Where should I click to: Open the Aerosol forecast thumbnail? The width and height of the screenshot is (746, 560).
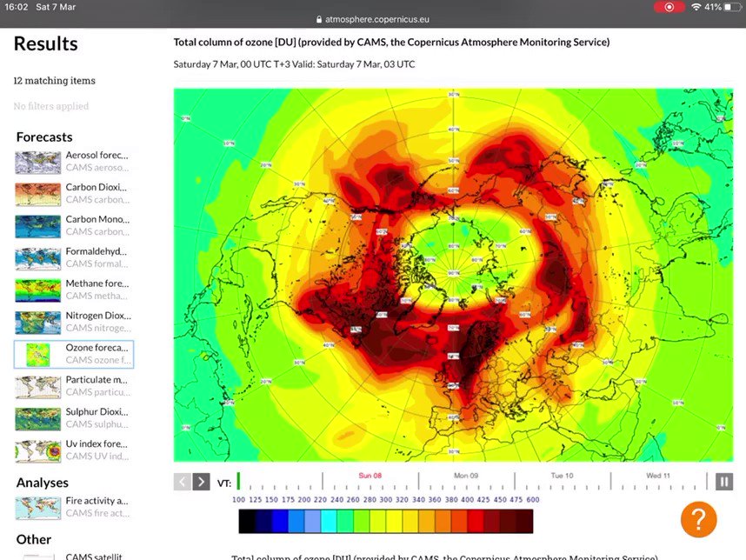[37, 163]
